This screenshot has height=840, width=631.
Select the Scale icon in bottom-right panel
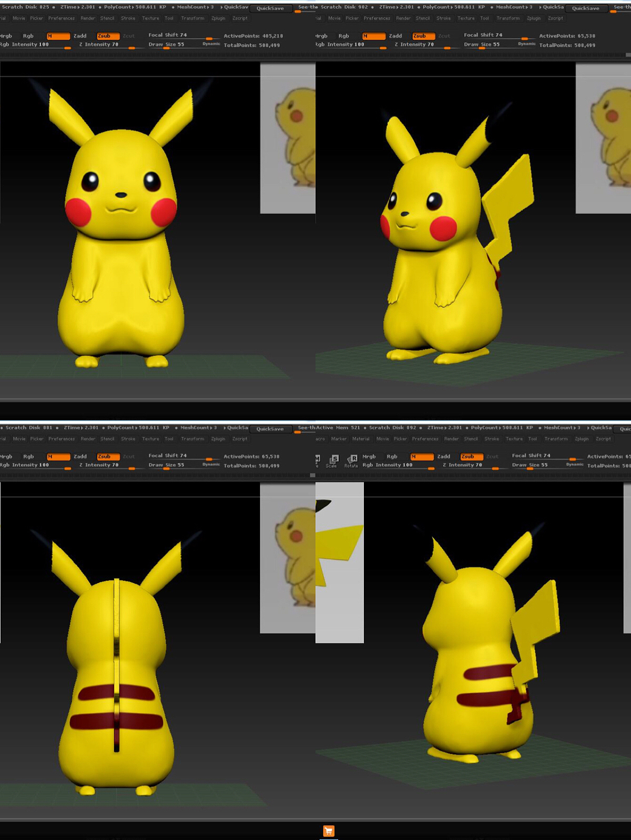pos(332,460)
